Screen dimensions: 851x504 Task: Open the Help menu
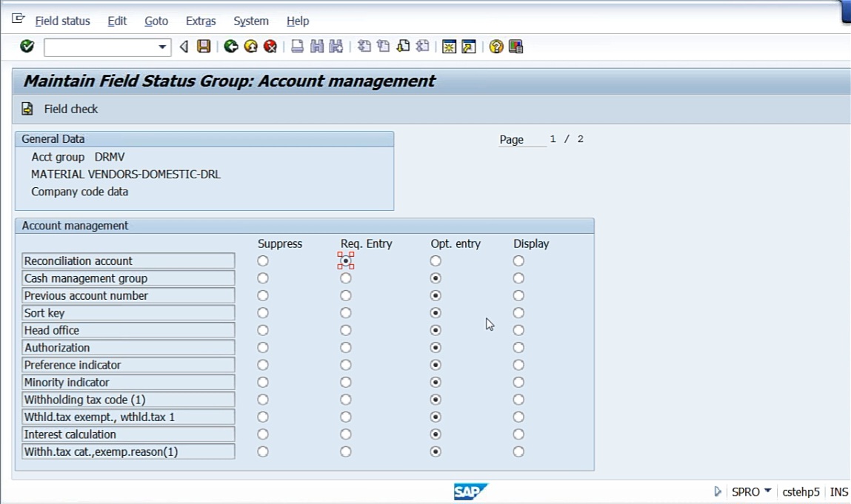tap(298, 21)
